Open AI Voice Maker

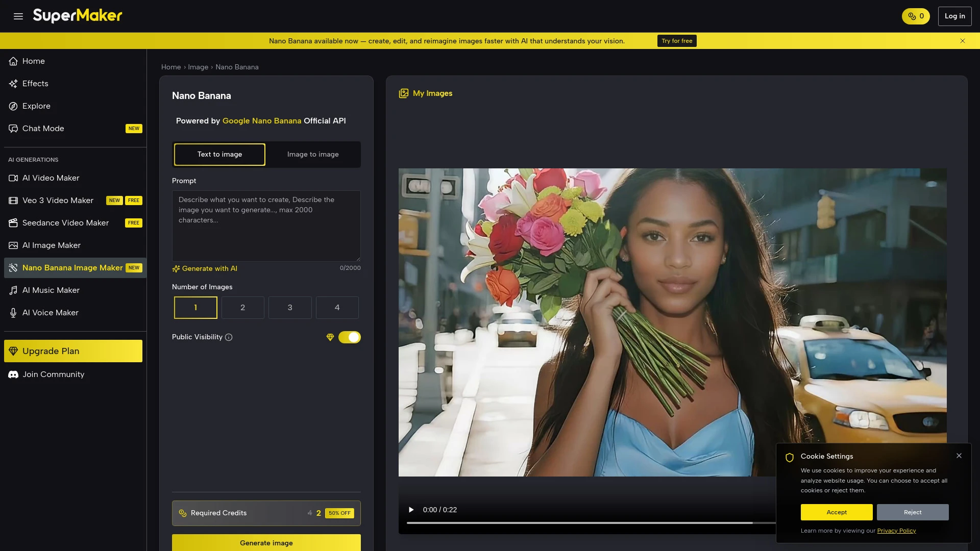[50, 312]
